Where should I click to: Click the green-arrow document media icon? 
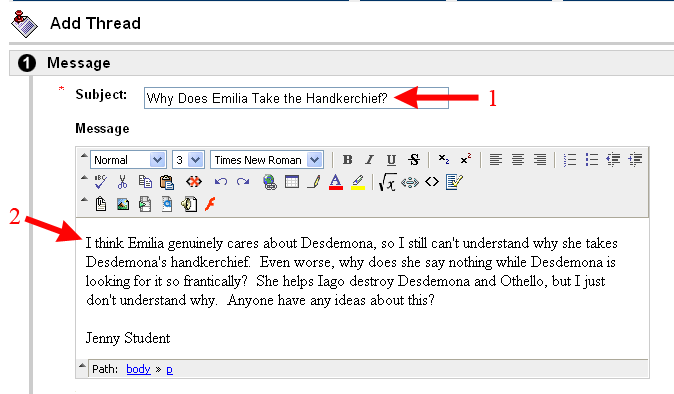pos(145,204)
